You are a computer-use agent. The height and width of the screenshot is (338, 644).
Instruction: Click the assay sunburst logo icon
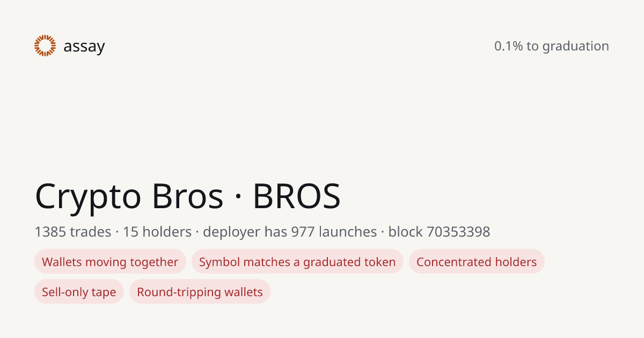(x=45, y=46)
